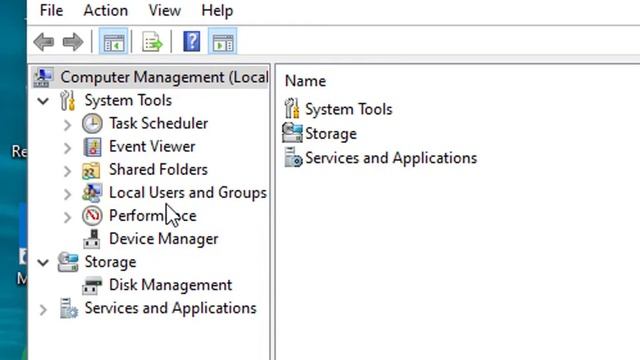The width and height of the screenshot is (640, 360).
Task: Click the Export List toolbar icon
Action: coord(152,42)
